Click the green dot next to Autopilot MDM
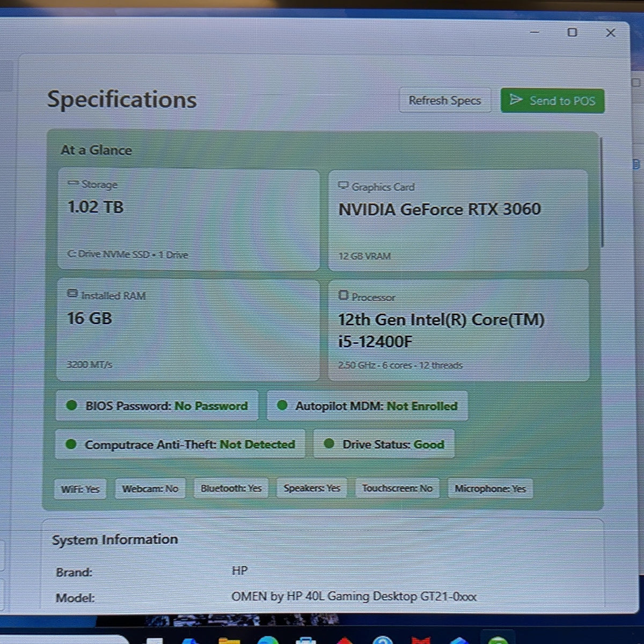644x644 pixels. coord(282,405)
